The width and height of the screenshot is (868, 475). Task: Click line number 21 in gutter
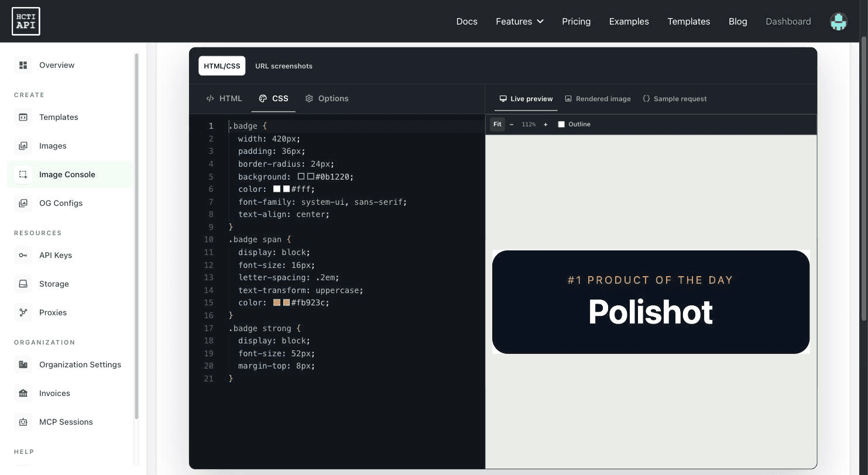(208, 378)
